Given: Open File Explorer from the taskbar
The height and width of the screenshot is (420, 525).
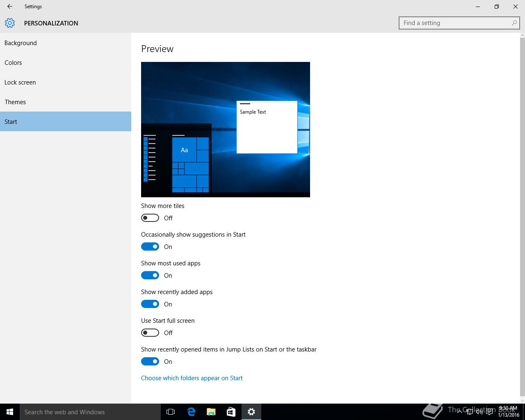Looking at the screenshot, I should tap(211, 412).
